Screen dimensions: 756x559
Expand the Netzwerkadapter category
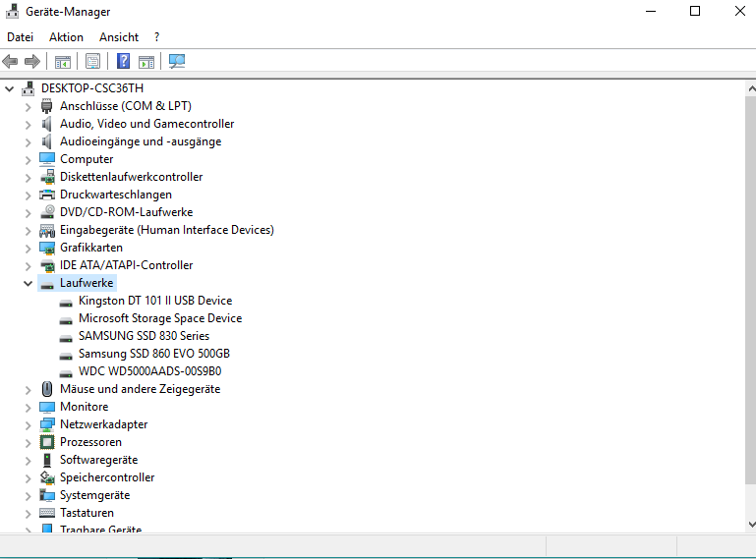tap(28, 425)
